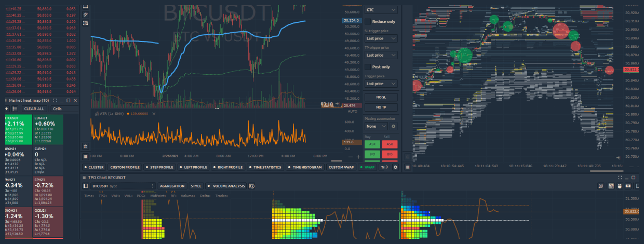Open the three-dot symbol options next to BTCUSDT
The image size is (644, 244).
coord(153,185)
